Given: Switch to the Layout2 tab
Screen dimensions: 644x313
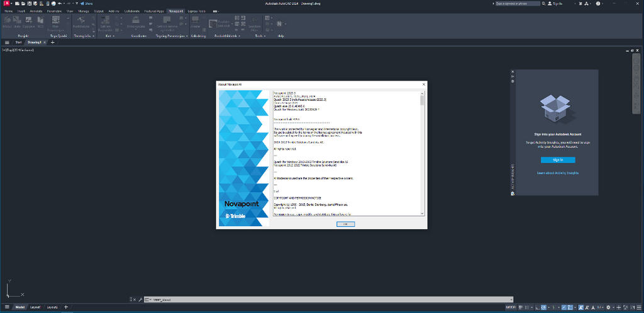Looking at the screenshot, I should [52, 307].
